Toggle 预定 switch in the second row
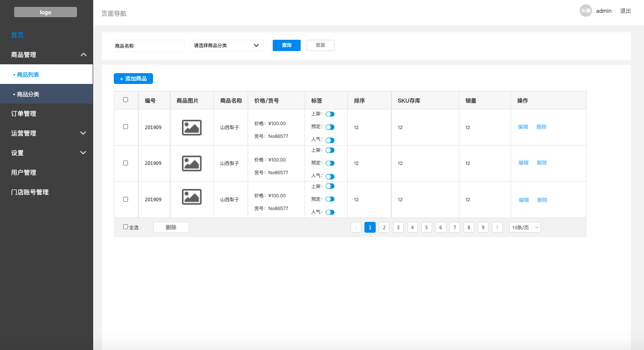Image resolution: width=644 pixels, height=350 pixels. (330, 163)
